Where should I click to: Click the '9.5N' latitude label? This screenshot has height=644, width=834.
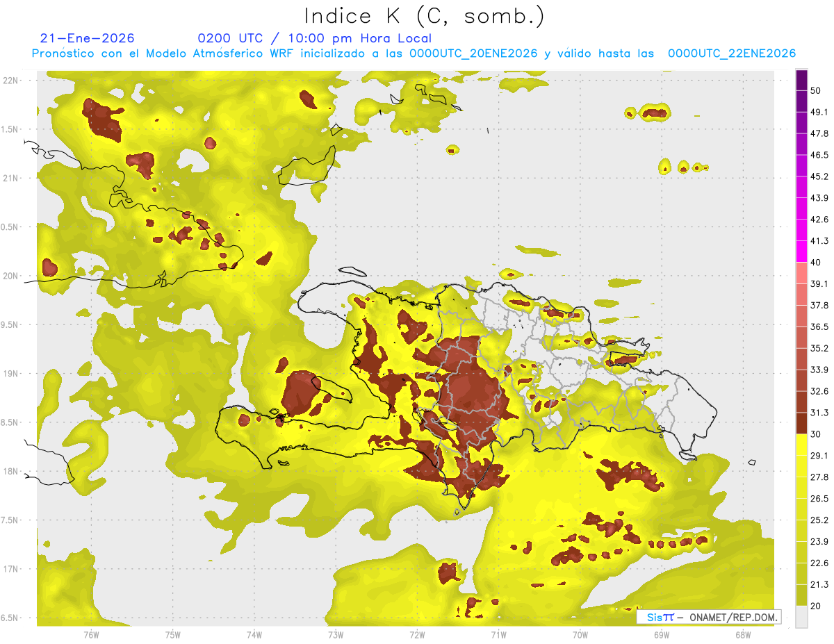pyautogui.click(x=10, y=324)
